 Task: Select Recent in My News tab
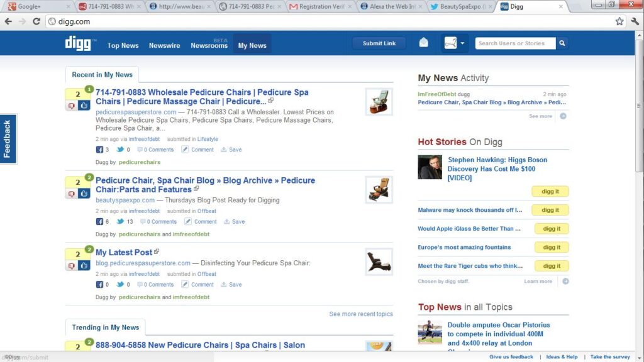tap(103, 75)
